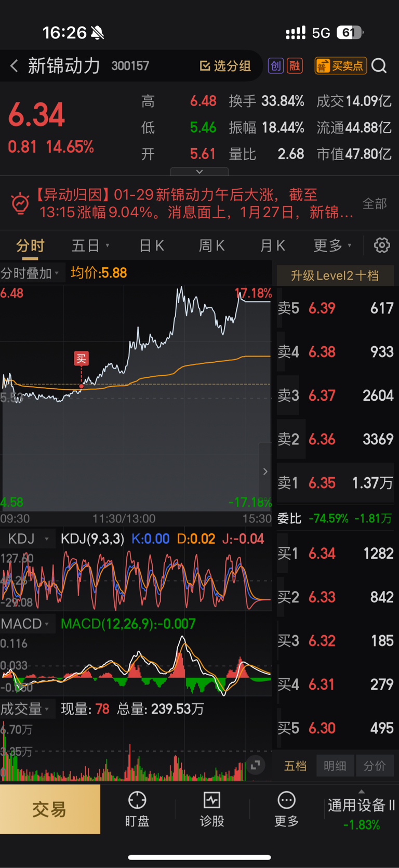The width and height of the screenshot is (399, 868).
Task: Switch to the 分时 tab
Action: [x=30, y=245]
